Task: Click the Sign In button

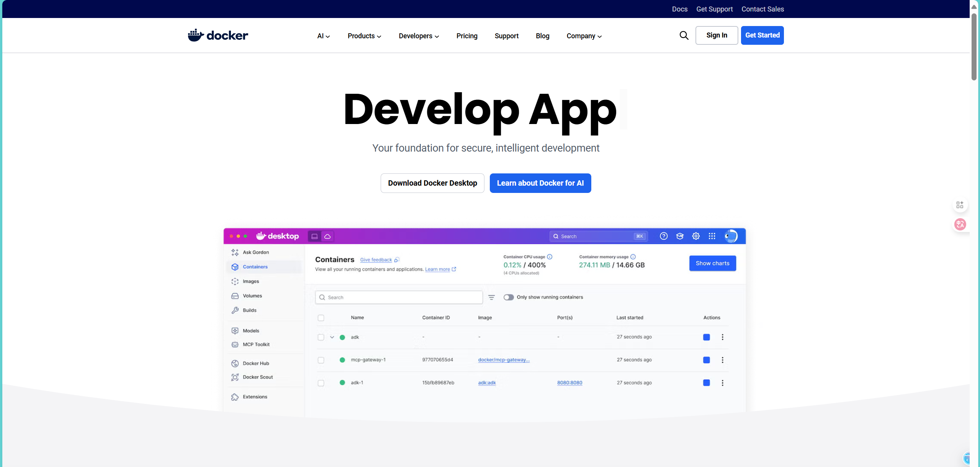Action: click(x=717, y=35)
